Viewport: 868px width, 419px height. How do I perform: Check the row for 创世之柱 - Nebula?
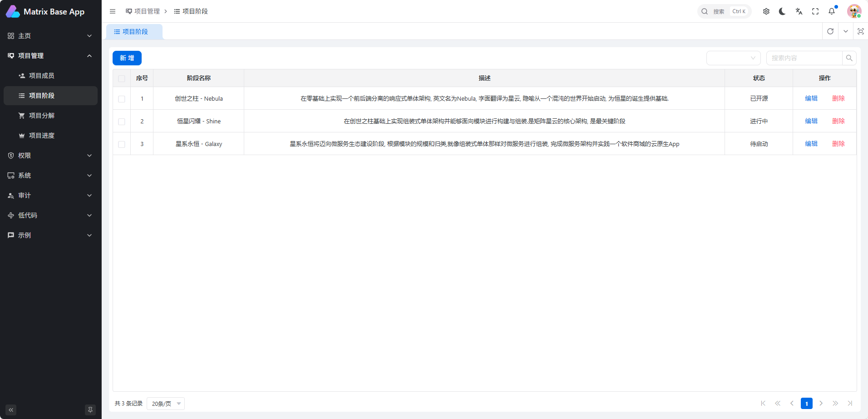(122, 99)
